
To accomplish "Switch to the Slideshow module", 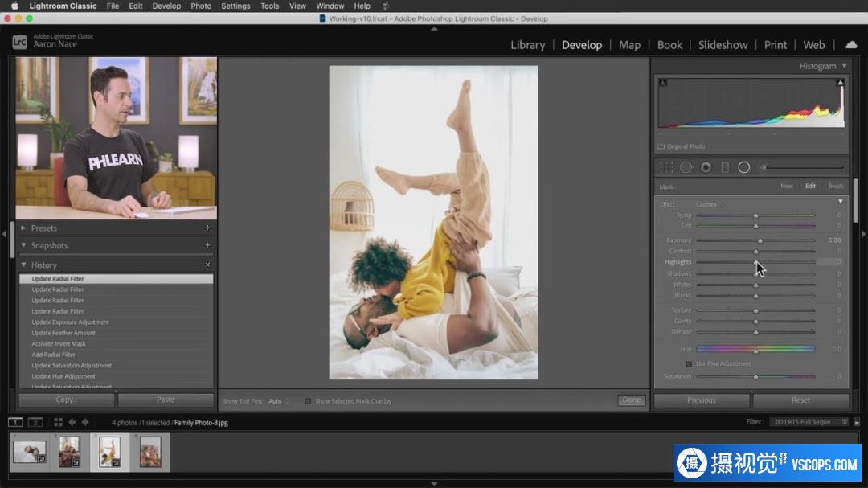I will click(x=723, y=45).
